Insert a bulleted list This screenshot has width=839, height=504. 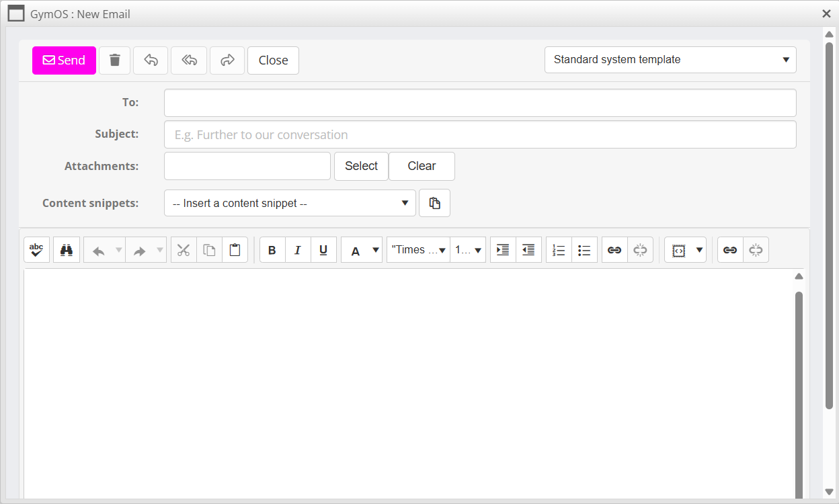click(584, 250)
